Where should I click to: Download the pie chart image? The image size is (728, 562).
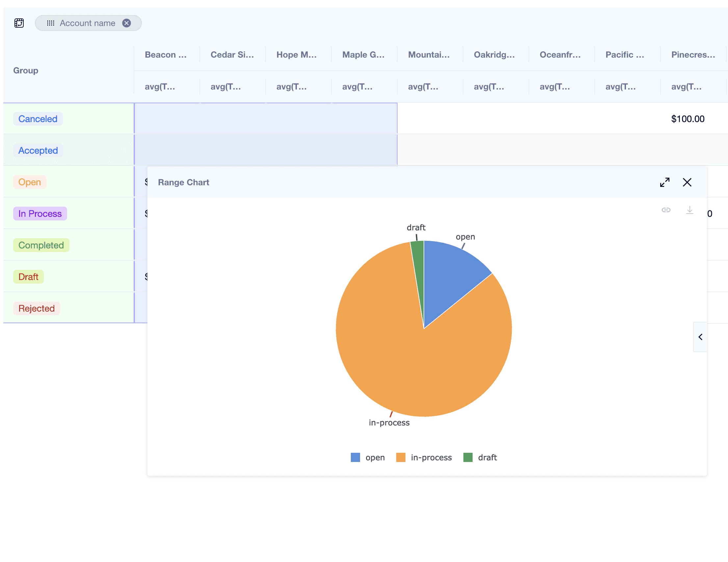click(x=689, y=210)
